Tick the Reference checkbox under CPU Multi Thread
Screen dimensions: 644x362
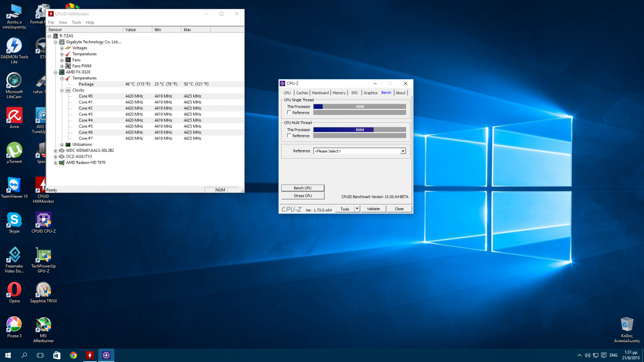point(290,136)
